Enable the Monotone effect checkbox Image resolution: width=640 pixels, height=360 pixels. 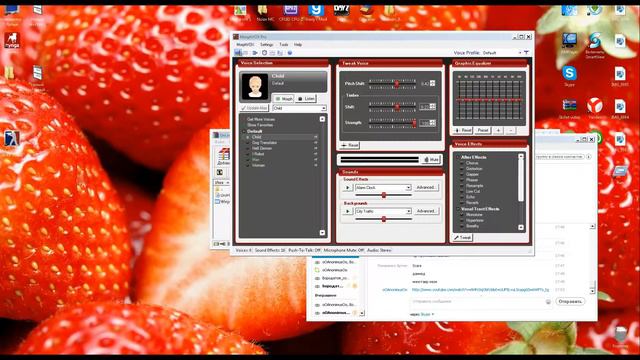pos(462,215)
